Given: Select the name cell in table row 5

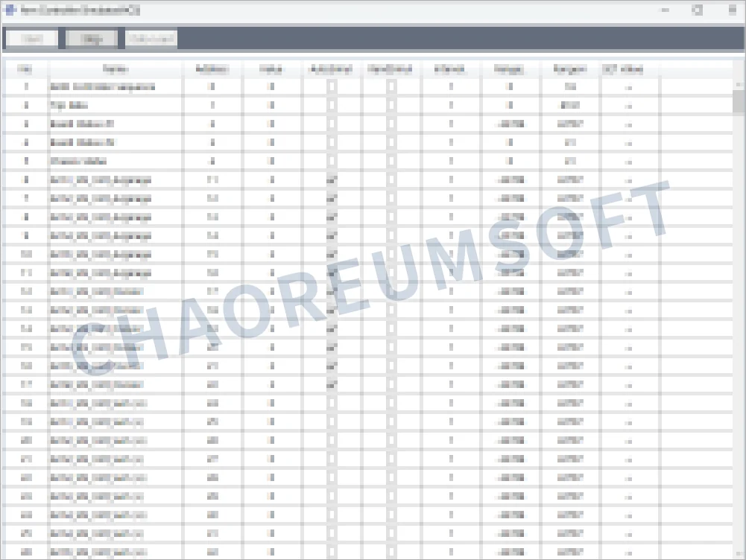Looking at the screenshot, I should point(115,161).
